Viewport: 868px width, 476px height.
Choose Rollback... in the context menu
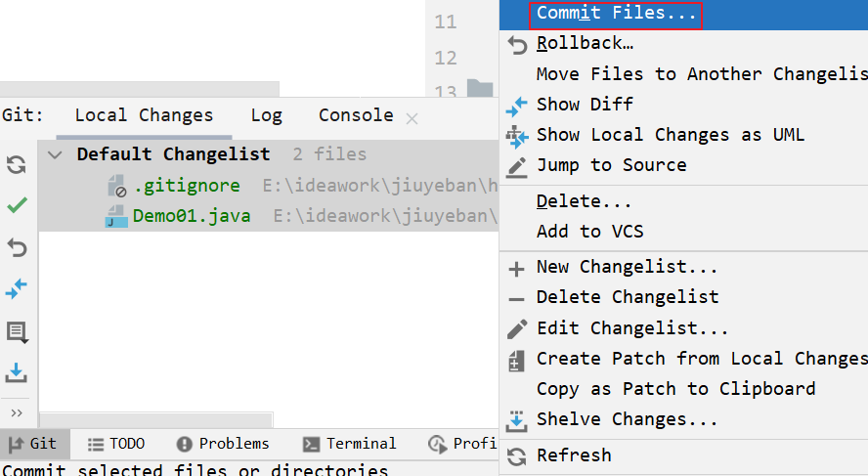(x=585, y=44)
